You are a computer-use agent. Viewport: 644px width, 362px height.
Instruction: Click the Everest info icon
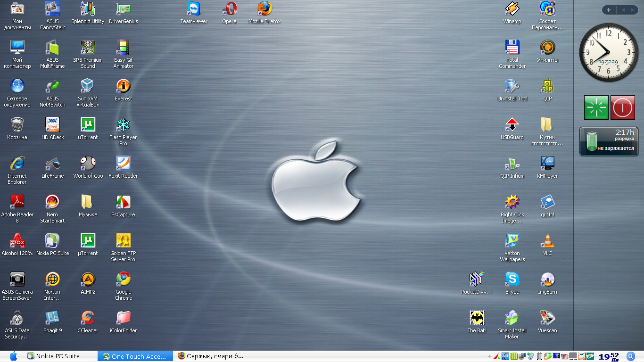tap(123, 86)
